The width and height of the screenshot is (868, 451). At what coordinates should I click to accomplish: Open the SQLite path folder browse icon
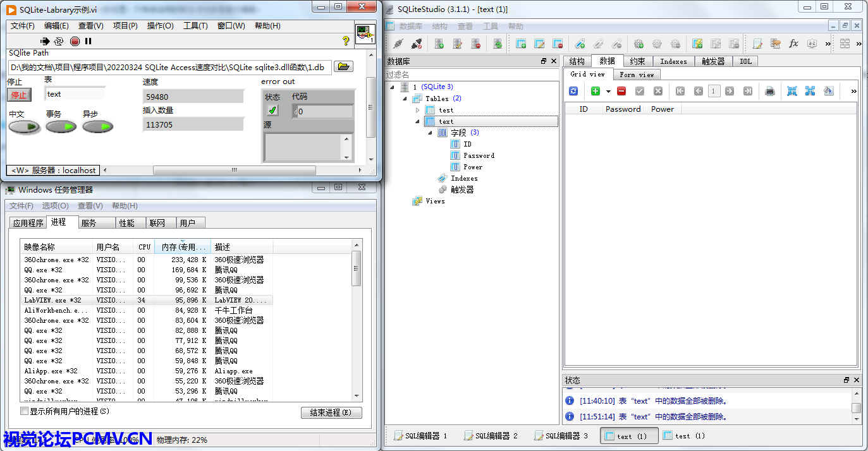343,67
